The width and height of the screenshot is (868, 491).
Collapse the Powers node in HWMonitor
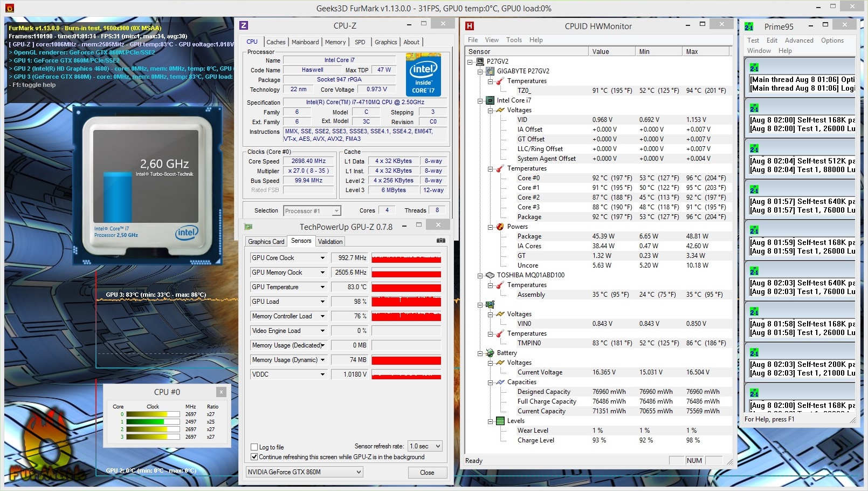tap(490, 227)
